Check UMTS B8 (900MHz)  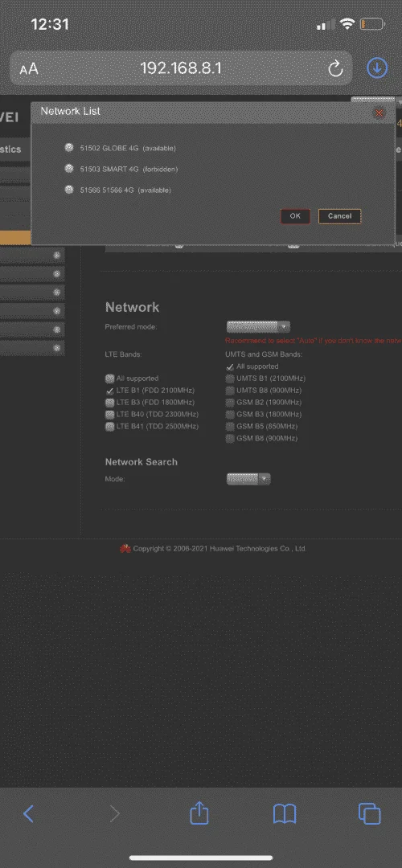click(230, 391)
